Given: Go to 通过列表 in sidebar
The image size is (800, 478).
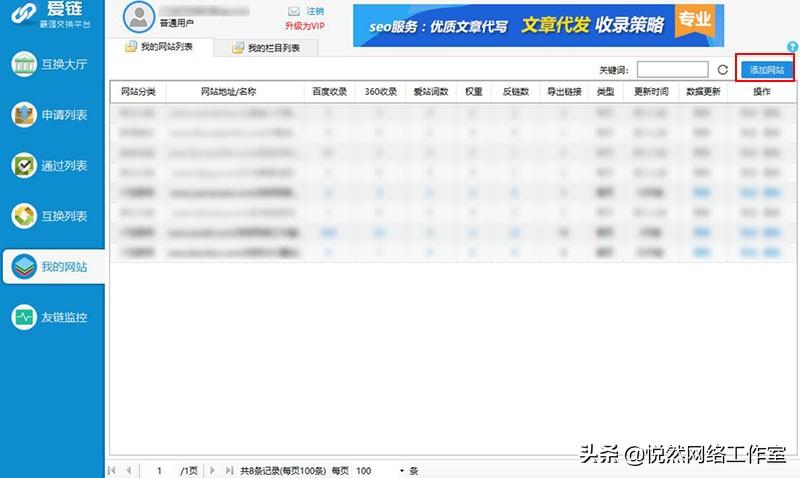Looking at the screenshot, I should tap(49, 165).
